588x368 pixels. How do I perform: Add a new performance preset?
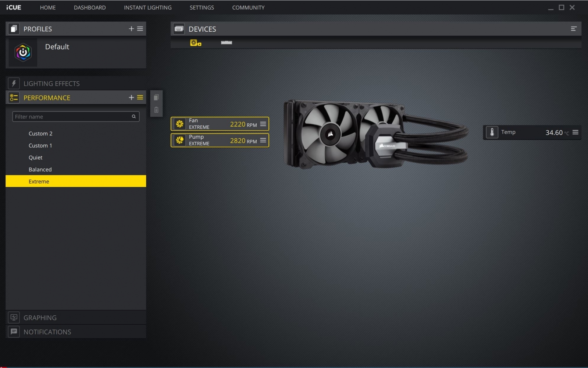tap(131, 98)
